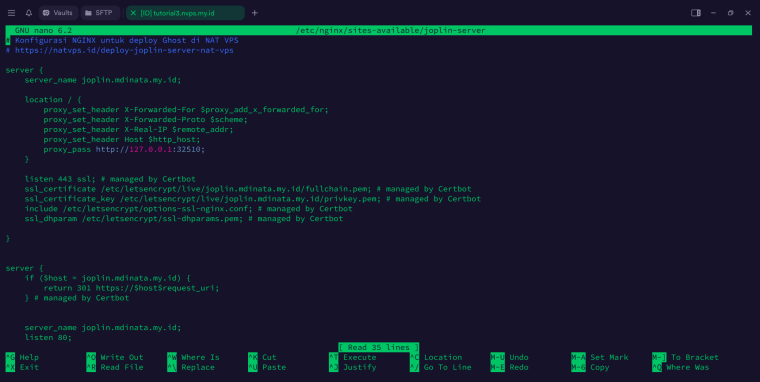Click the X-Real-IP proxy_set_header line

138,130
